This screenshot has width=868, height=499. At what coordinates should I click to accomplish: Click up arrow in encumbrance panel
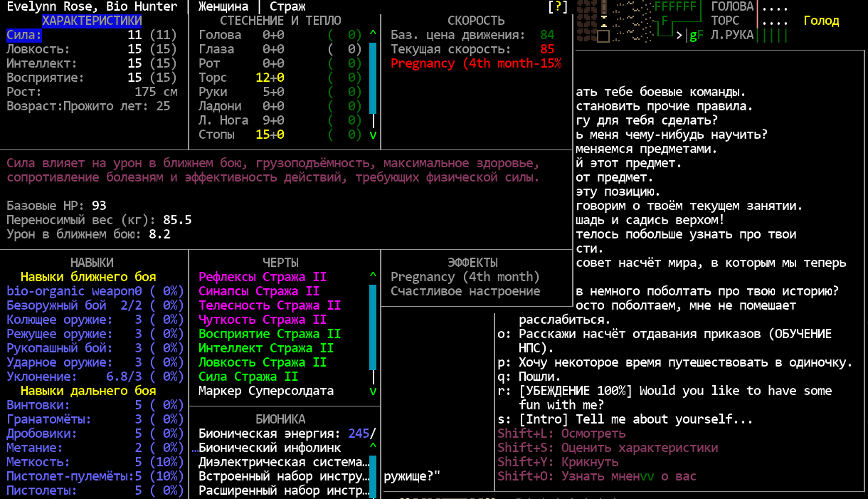tap(373, 35)
